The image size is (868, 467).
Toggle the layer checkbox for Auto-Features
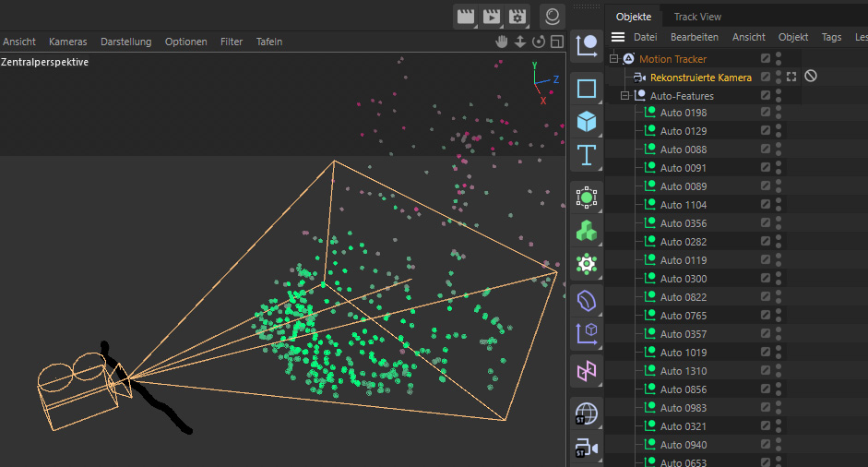(x=766, y=95)
